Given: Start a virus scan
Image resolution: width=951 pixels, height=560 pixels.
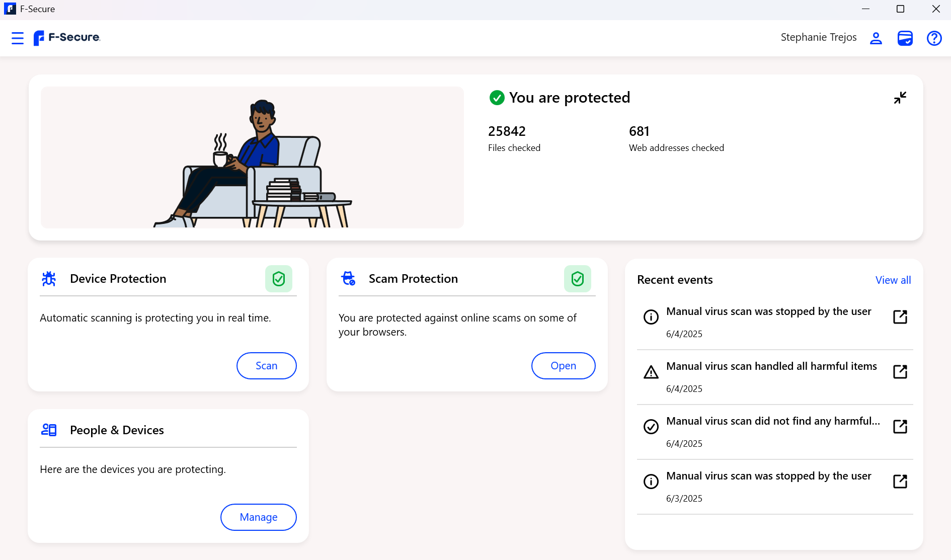Looking at the screenshot, I should 266,366.
